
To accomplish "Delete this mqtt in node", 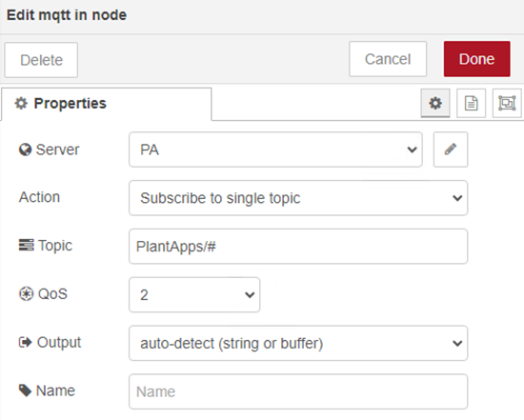I will coord(41,60).
